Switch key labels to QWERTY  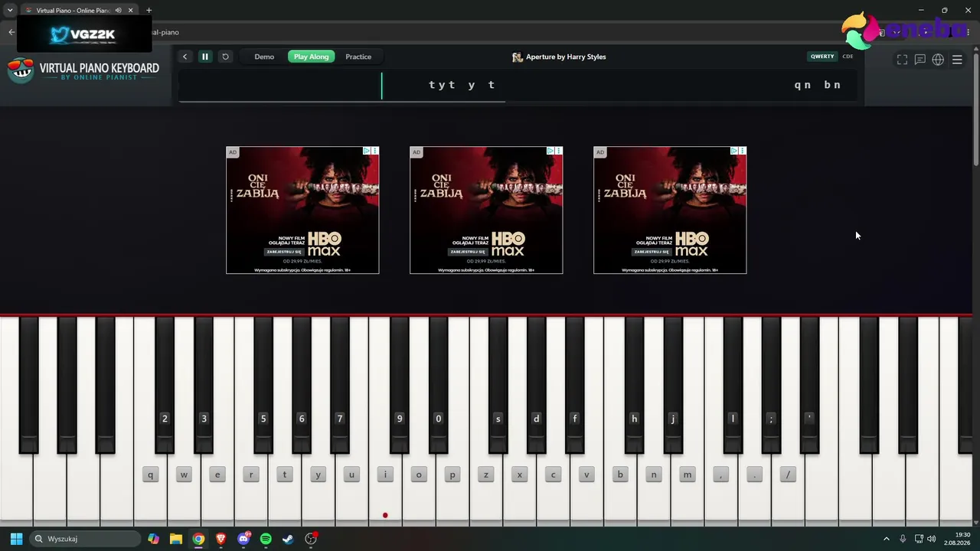(x=822, y=57)
